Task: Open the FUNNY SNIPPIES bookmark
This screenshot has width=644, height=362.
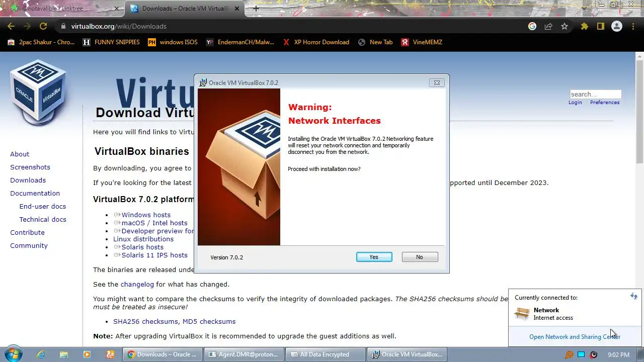Action: coord(111,42)
